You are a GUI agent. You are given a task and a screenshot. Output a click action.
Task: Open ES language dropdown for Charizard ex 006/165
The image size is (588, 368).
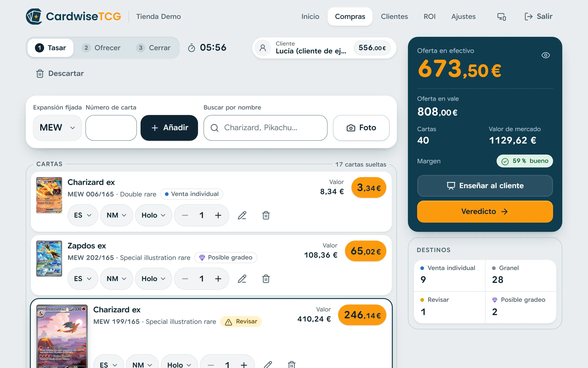[83, 215]
